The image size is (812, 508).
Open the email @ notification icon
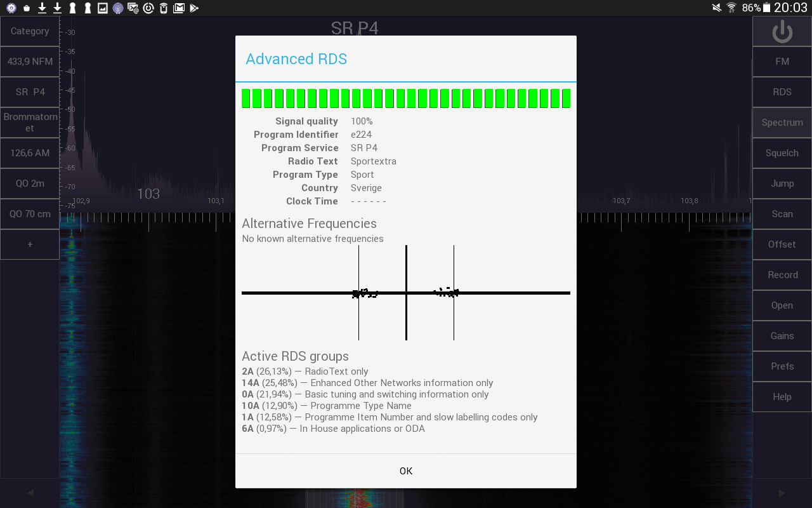[133, 8]
